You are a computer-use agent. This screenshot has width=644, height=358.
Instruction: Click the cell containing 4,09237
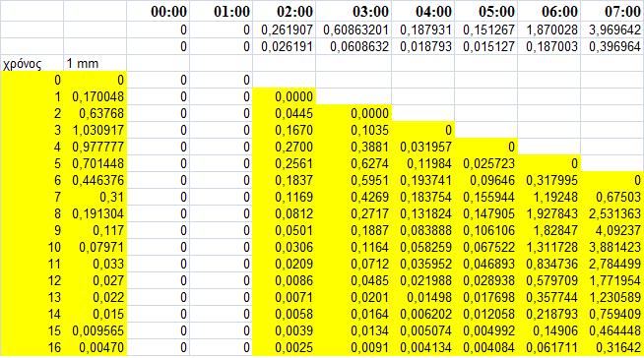612,230
